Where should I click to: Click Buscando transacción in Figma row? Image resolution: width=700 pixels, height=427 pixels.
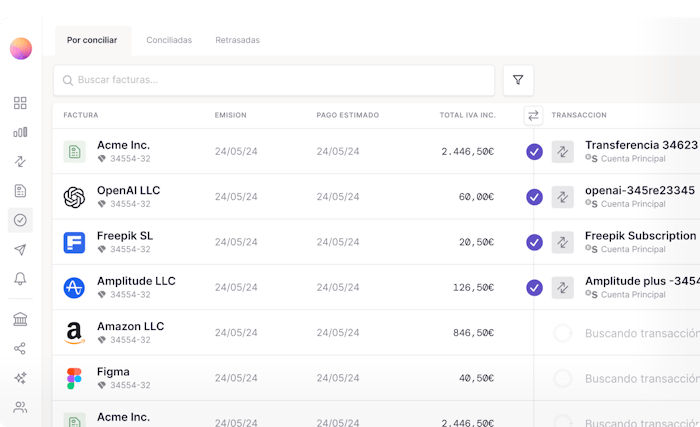[642, 379]
